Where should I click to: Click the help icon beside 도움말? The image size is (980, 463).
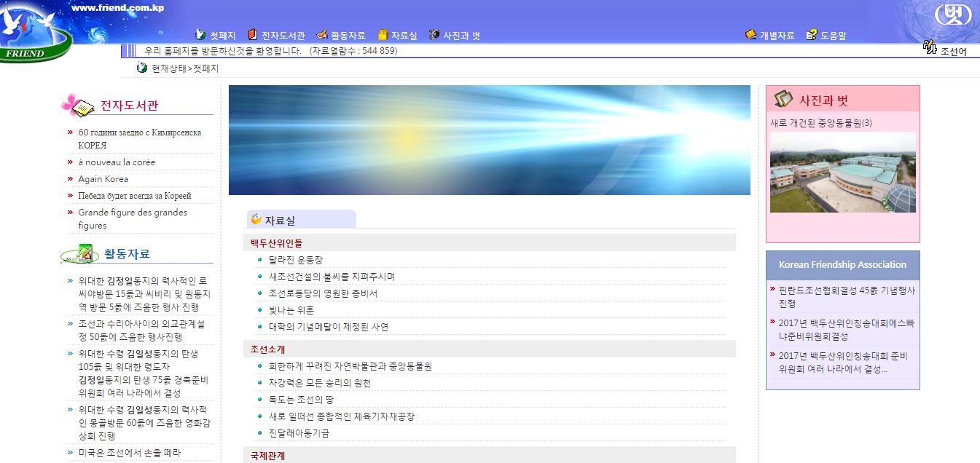[812, 35]
